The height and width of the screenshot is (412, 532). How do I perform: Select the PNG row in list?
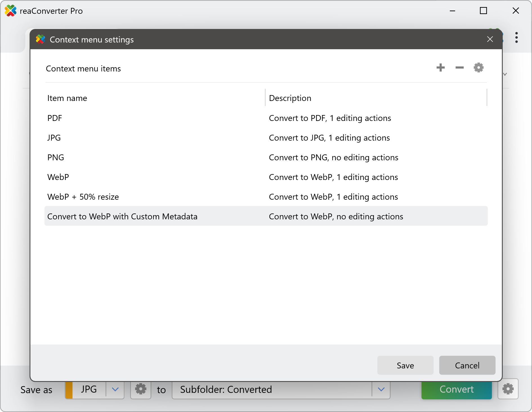56,157
